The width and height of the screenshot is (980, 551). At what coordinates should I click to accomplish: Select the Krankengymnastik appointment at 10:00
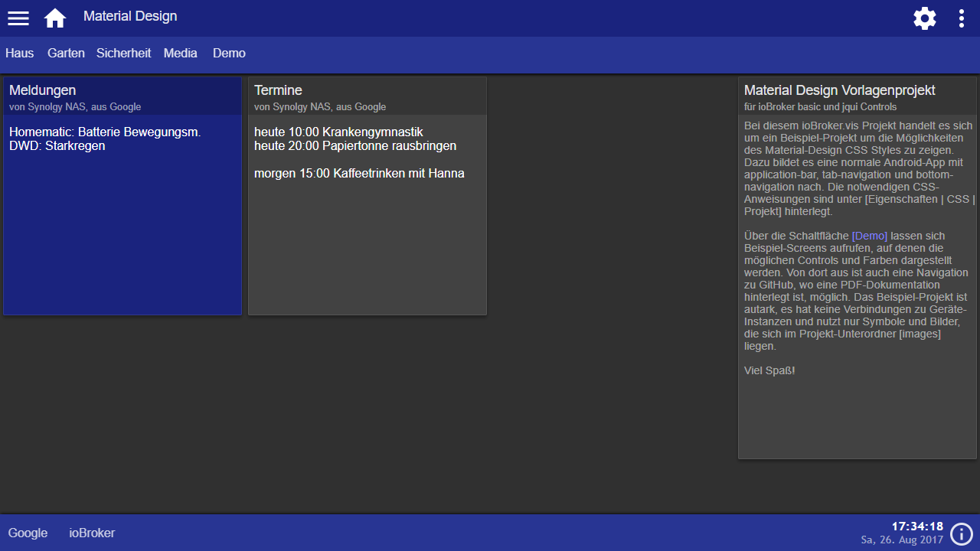pos(338,132)
